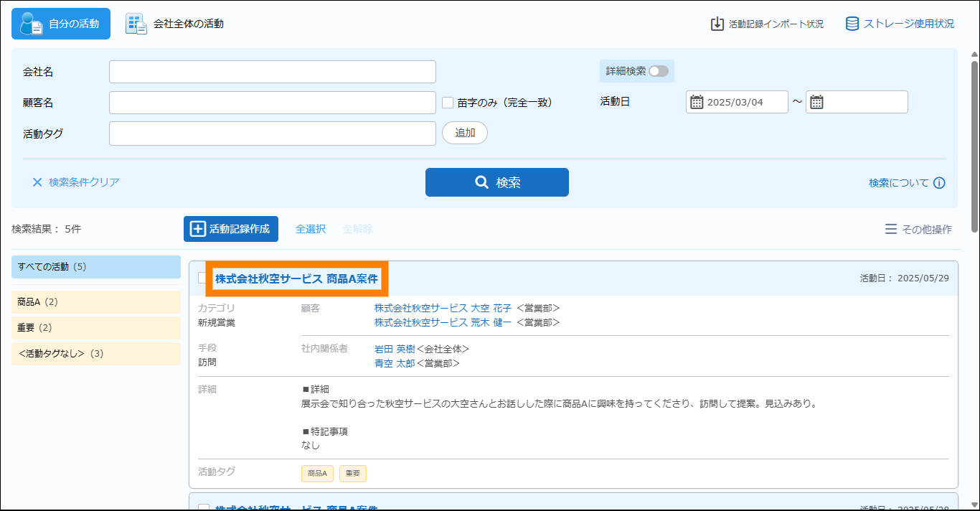Screen dimensions: 980x511
Task: Check the 苗字のみ（完全一致）checkbox
Action: pos(448,103)
